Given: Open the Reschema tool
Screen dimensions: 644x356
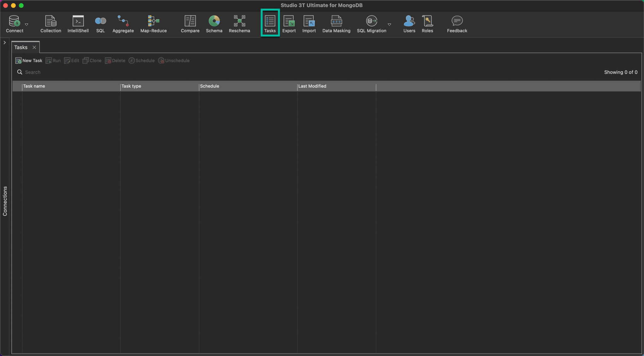Looking at the screenshot, I should (239, 24).
